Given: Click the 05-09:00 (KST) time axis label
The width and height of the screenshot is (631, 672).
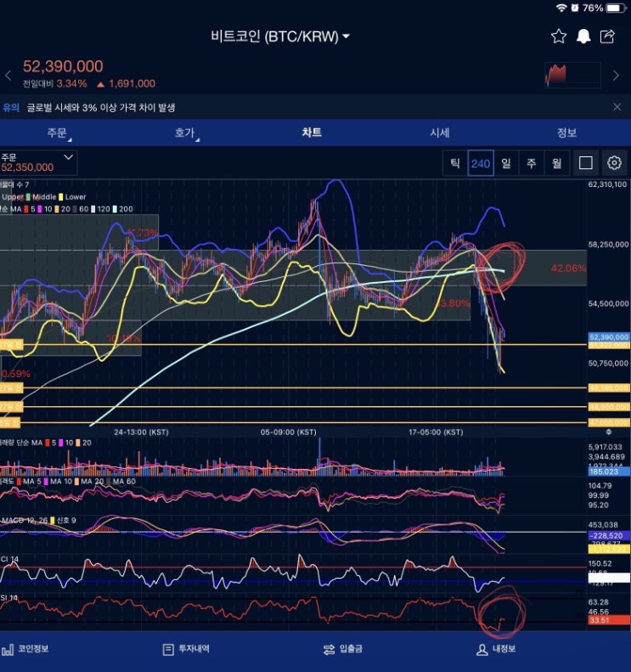Looking at the screenshot, I should tap(288, 432).
